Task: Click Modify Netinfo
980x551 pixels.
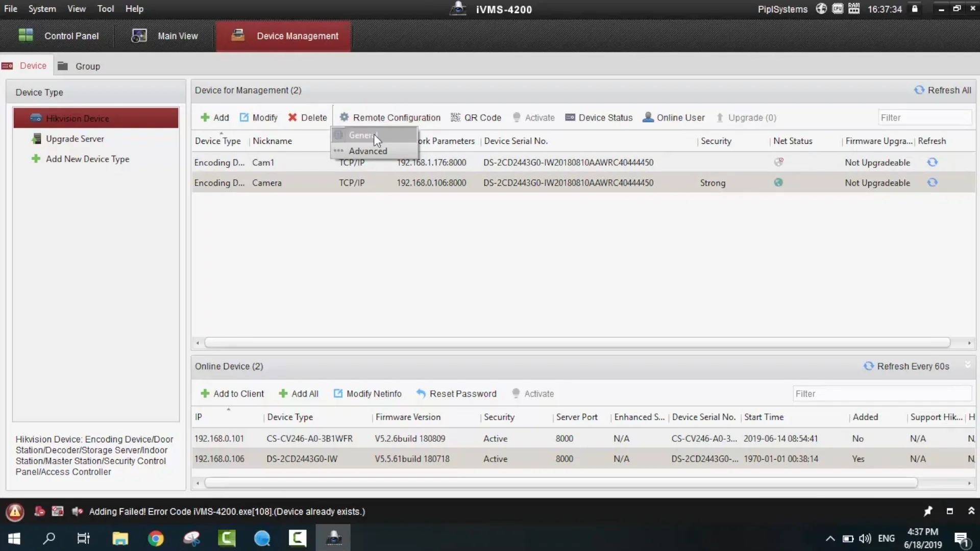Action: pyautogui.click(x=367, y=394)
